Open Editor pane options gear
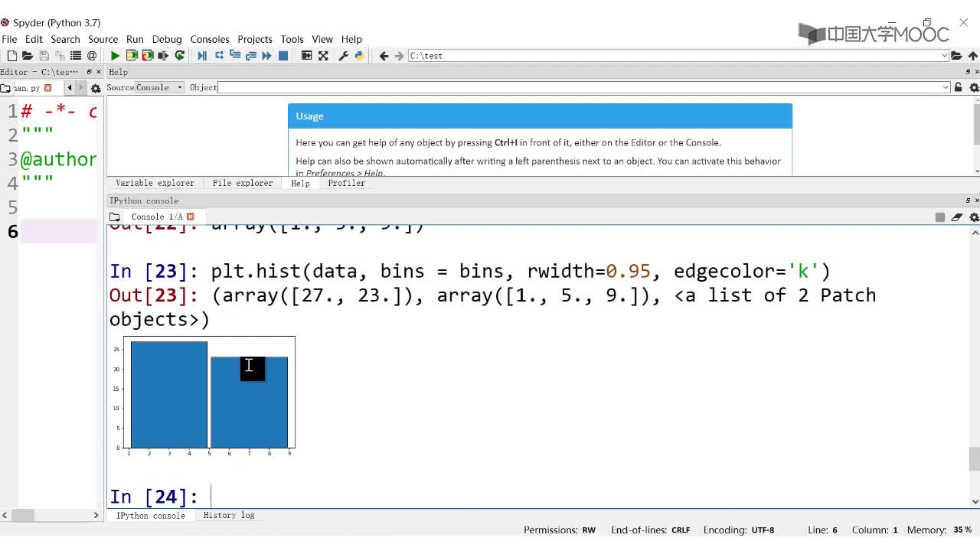 tap(96, 89)
